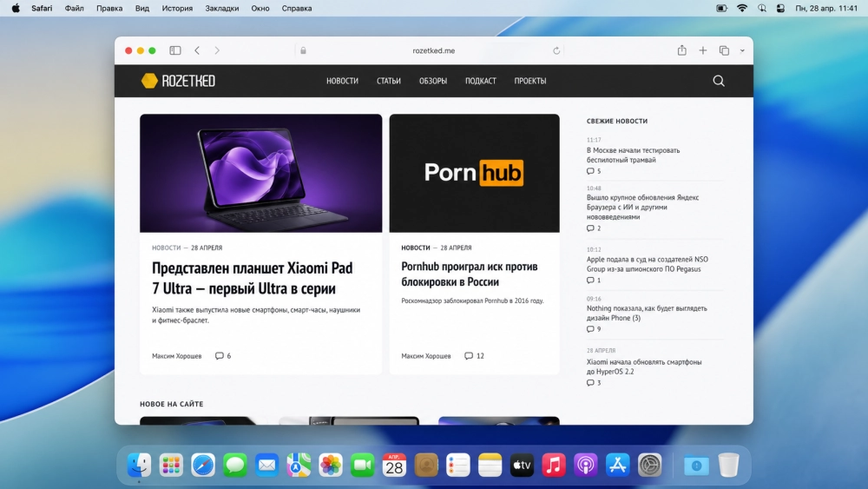Open comments on the Nothing Phone (3) news
Viewport: 868px width, 489px height.
point(594,329)
